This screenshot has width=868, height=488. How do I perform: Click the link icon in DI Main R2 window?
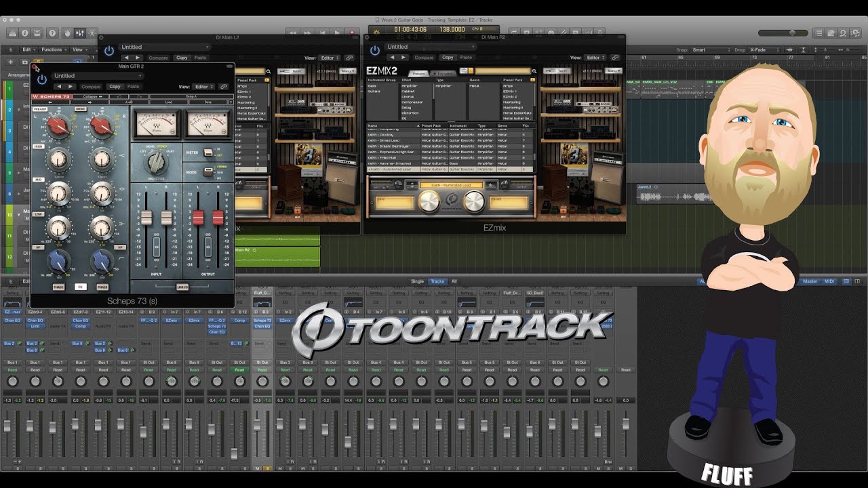pos(615,58)
